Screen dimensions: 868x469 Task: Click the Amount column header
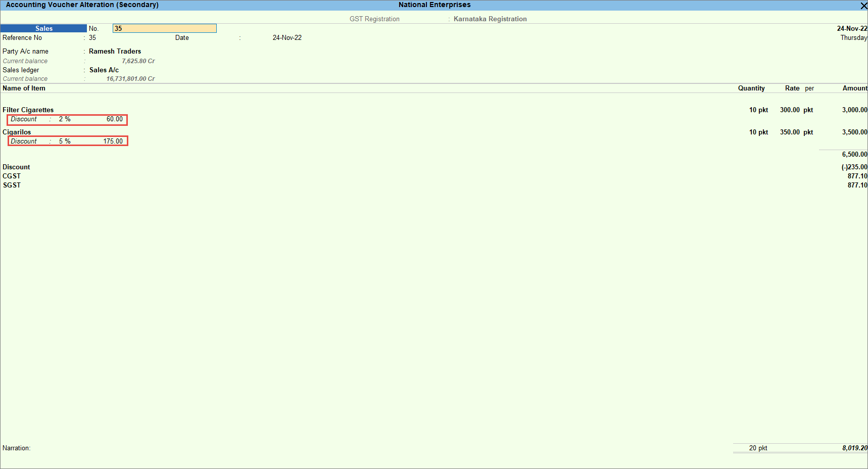pos(855,88)
